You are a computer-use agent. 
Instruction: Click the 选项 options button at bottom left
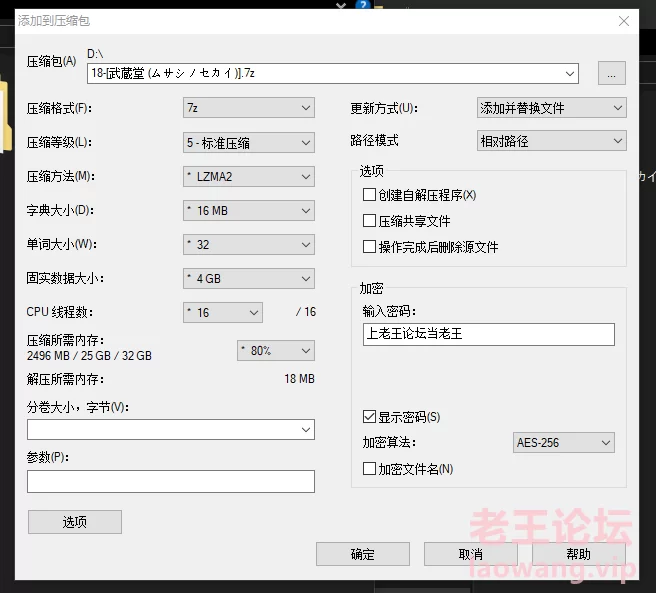[x=75, y=522]
